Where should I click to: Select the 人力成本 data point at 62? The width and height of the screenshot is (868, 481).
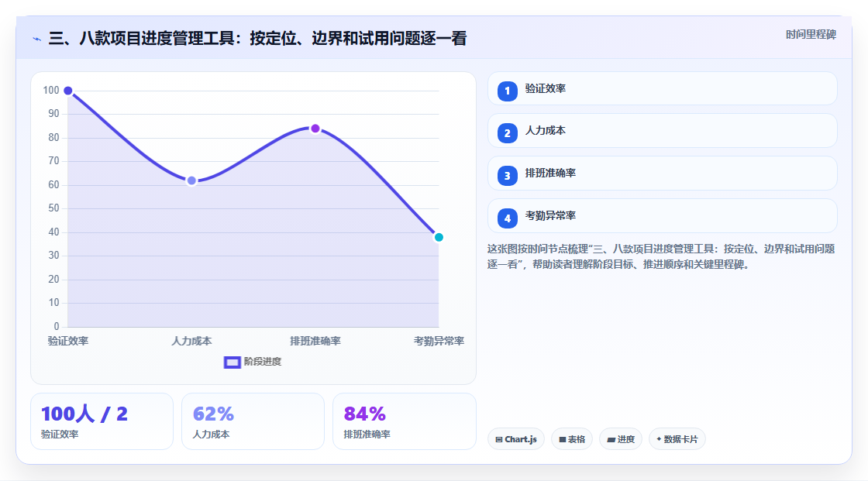[x=191, y=180]
